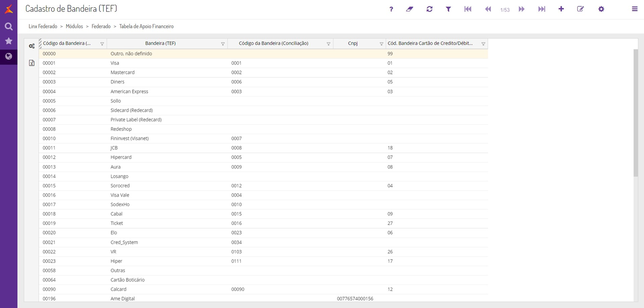Select the Cabal row

point(263,214)
